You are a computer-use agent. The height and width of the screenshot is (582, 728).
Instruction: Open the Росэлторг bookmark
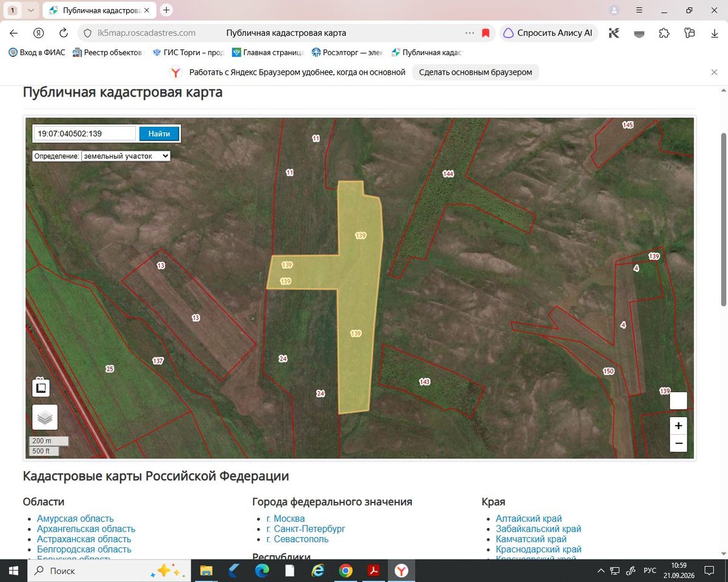(346, 53)
